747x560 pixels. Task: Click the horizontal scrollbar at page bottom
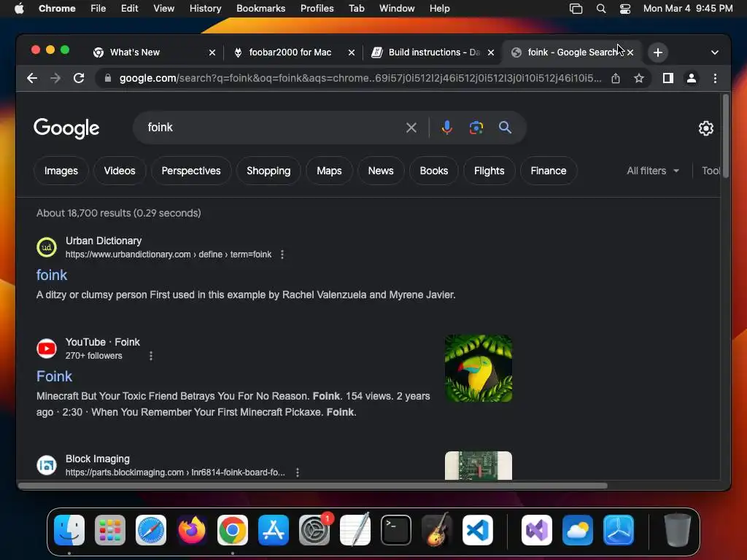(x=312, y=486)
